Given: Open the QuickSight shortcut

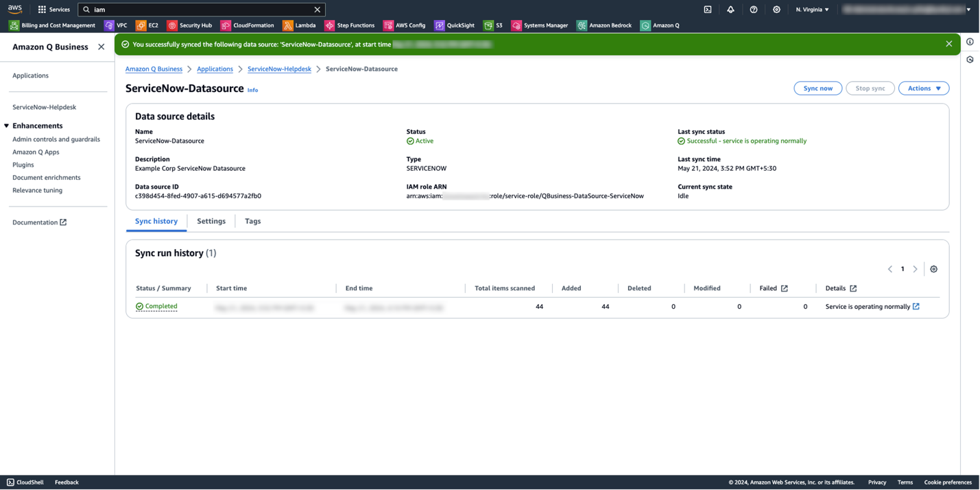Looking at the screenshot, I should [454, 25].
